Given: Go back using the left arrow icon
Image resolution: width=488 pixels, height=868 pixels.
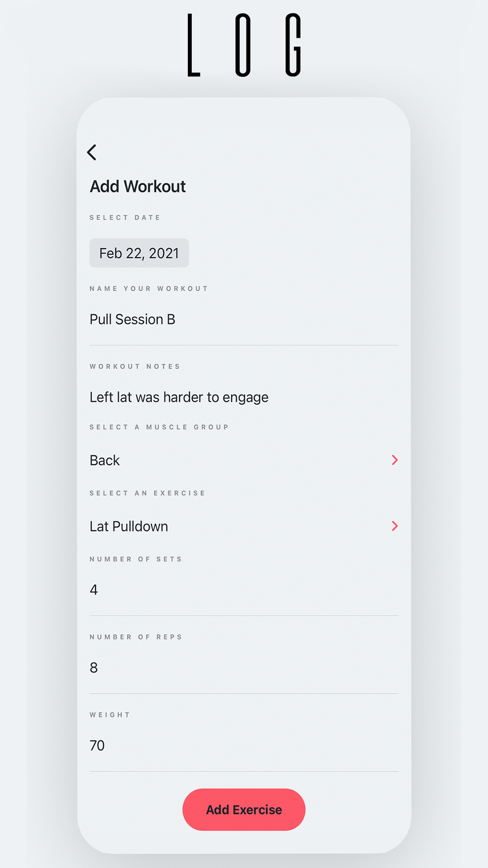Looking at the screenshot, I should point(92,152).
